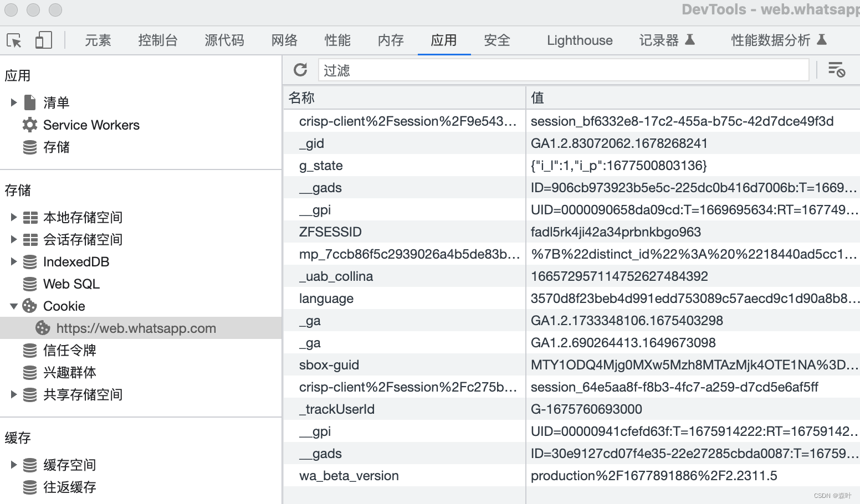The height and width of the screenshot is (504, 860).
Task: Select the _uab_collina cookie row
Action: (571, 276)
